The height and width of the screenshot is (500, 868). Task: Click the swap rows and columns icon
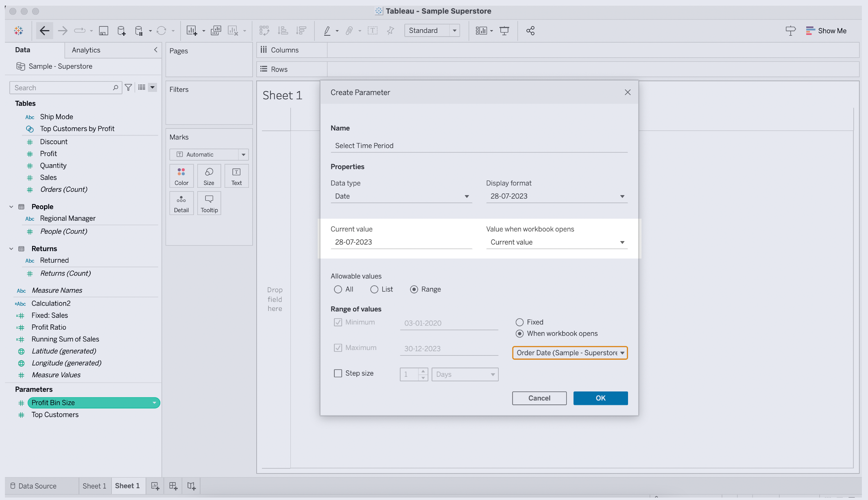(264, 30)
